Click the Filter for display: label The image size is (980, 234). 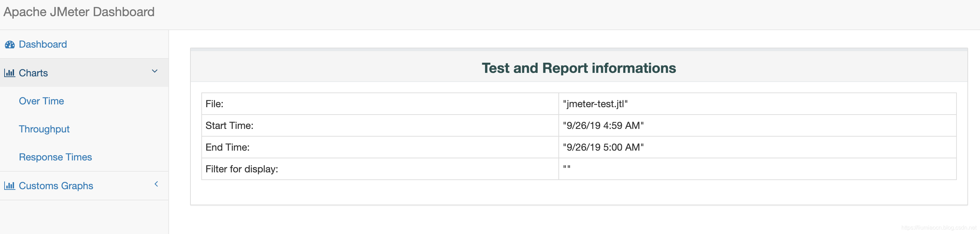click(x=242, y=169)
